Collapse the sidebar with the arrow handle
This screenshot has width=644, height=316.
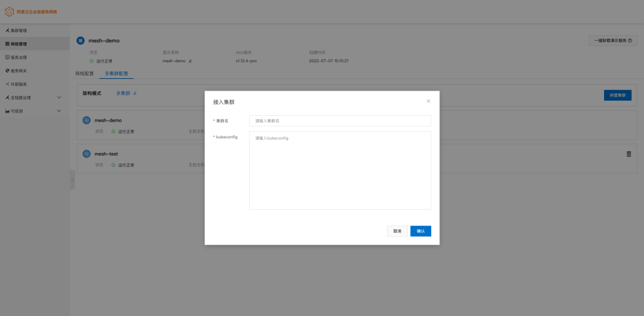pyautogui.click(x=72, y=180)
